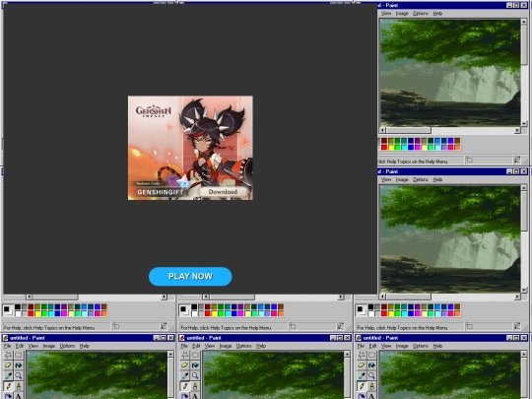Open File menu in bottom-left Paint window
Screen dimensions: 532x399
tap(8, 346)
